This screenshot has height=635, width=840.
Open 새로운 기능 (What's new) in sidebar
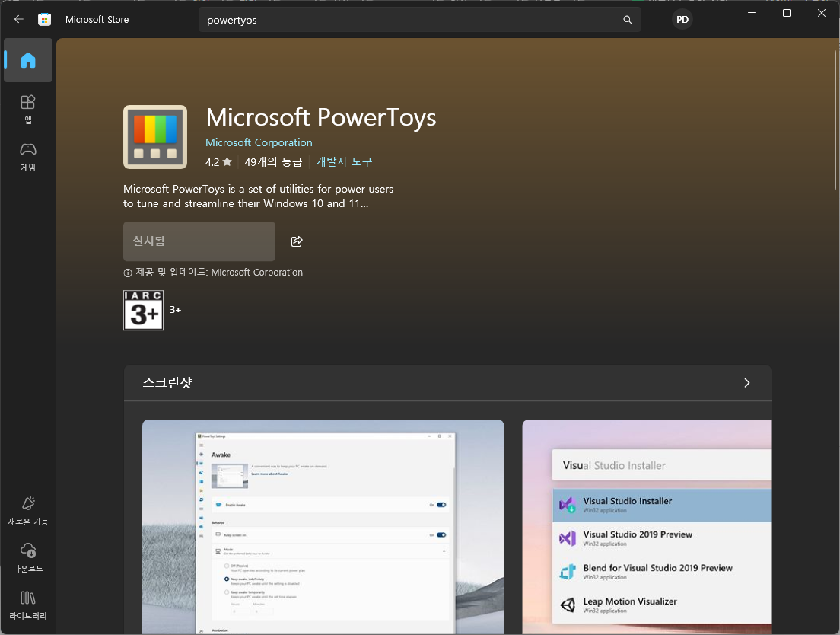[x=28, y=511]
